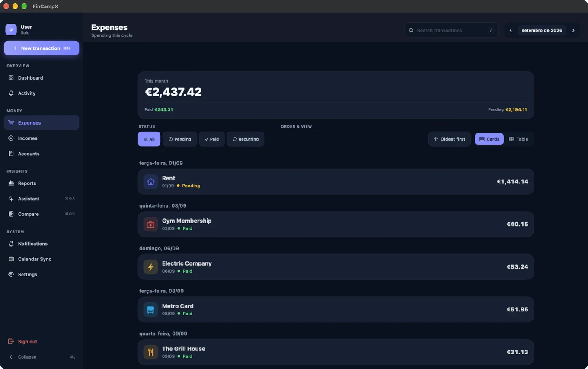The width and height of the screenshot is (588, 369).
Task: Click the Electric Company lightning bolt icon
Action: tap(150, 267)
